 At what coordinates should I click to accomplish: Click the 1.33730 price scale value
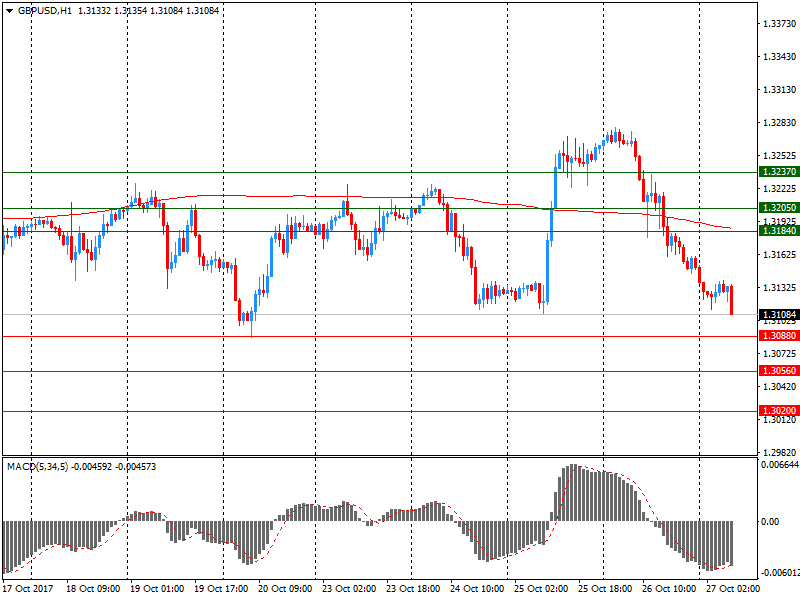779,23
